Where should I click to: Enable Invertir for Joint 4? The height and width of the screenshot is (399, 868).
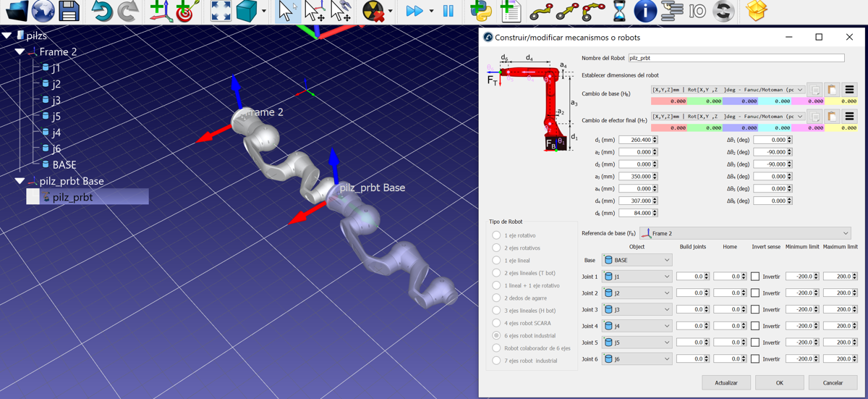[755, 326]
